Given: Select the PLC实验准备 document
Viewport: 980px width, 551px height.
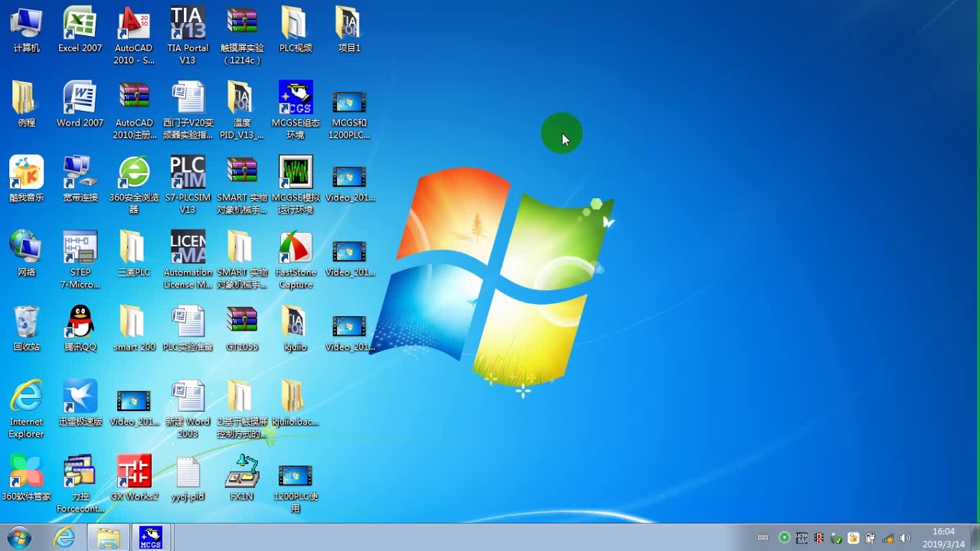Looking at the screenshot, I should 188,329.
